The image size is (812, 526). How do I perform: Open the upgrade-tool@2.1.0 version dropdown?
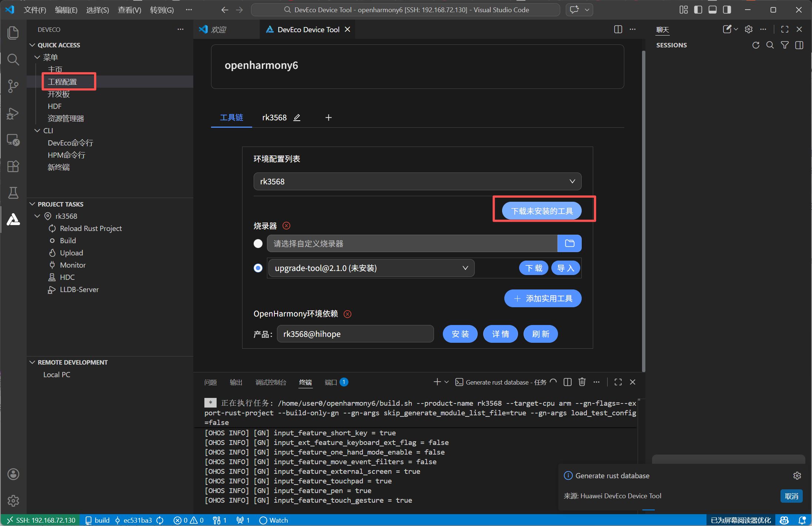click(x=371, y=268)
